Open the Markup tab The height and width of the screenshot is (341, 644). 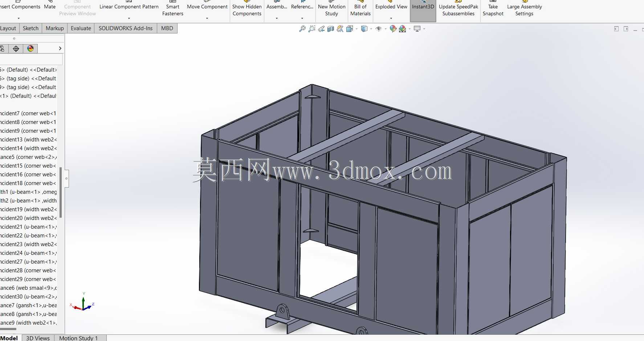55,28
